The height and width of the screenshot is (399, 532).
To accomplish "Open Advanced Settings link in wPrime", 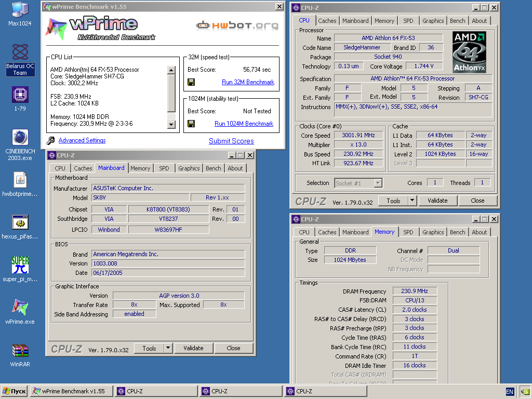I will (x=82, y=140).
